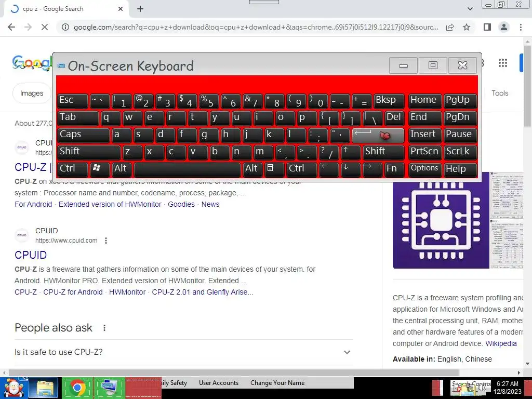This screenshot has width=532, height=399.
Task: Open Chrome three-dot menu
Action: pos(521,27)
